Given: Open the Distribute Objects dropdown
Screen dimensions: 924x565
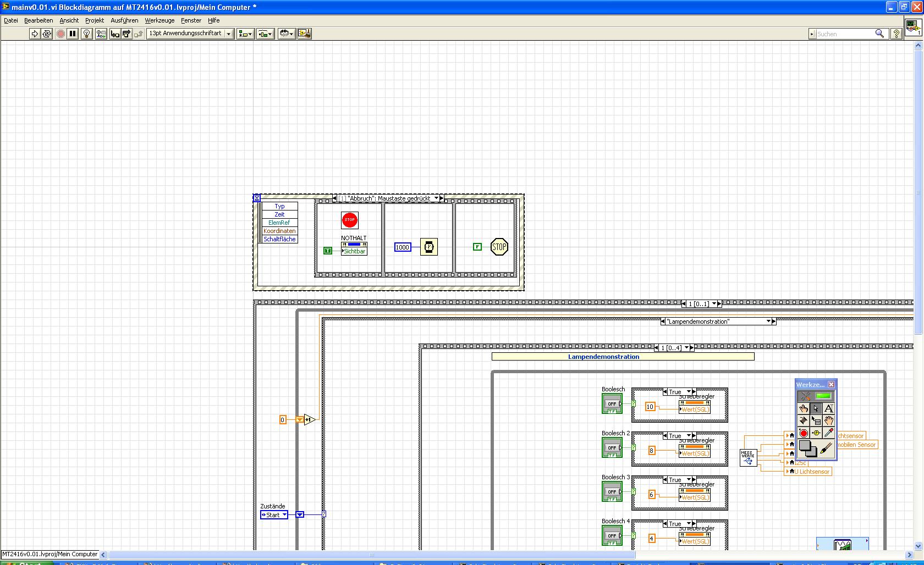Looking at the screenshot, I should pyautogui.click(x=265, y=34).
